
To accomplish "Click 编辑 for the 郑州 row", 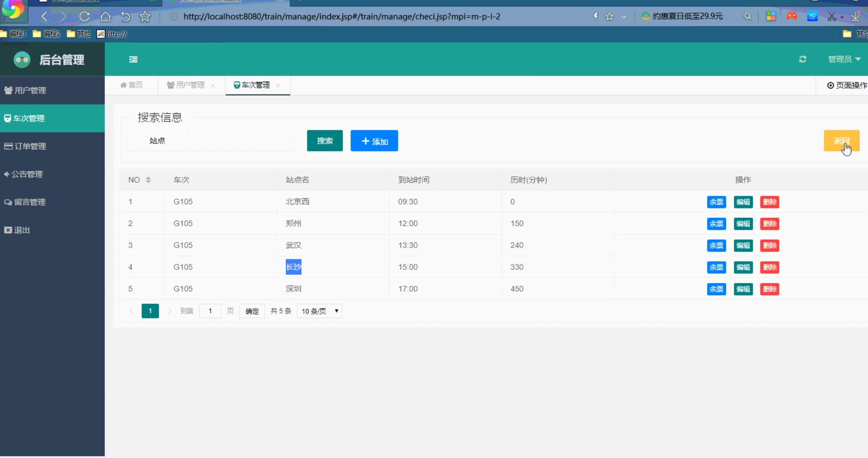I will [743, 224].
